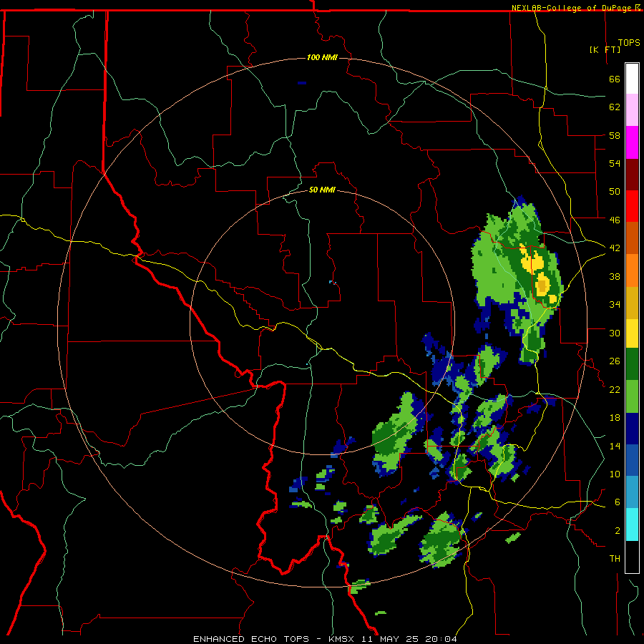Screen dimensions: 644x644
Task: Click the 50 NMI range ring label
Action: (322, 190)
